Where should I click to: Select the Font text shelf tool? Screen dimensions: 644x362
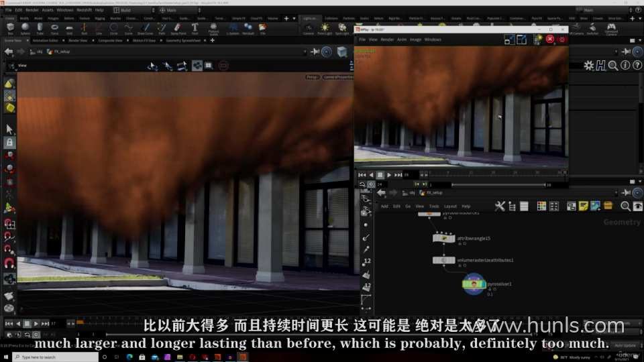pos(195,28)
